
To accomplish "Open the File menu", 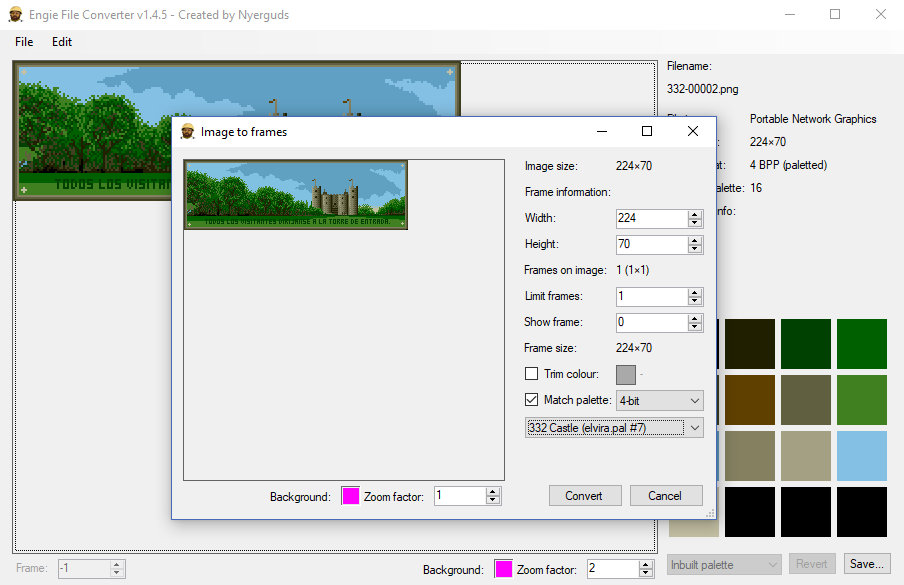I will coord(23,42).
